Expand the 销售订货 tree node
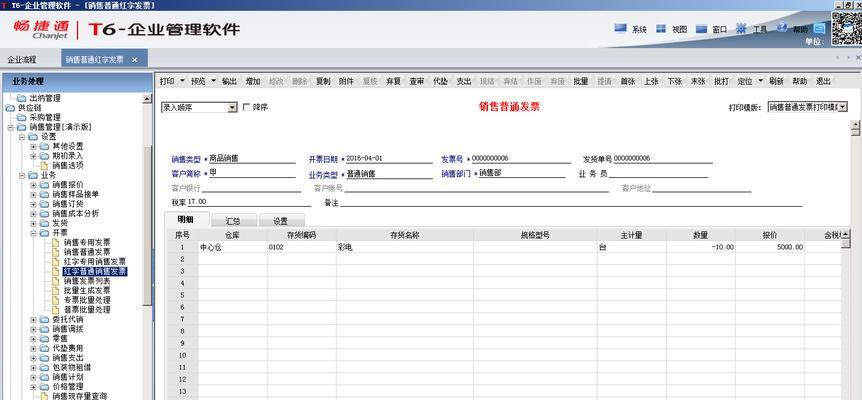Screen dimensions: 862x400 click(x=33, y=204)
